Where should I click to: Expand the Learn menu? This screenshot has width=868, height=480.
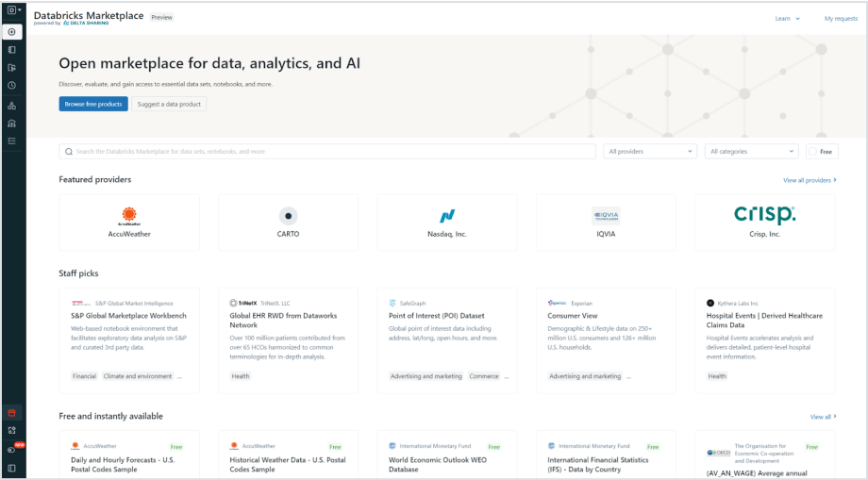pyautogui.click(x=787, y=18)
